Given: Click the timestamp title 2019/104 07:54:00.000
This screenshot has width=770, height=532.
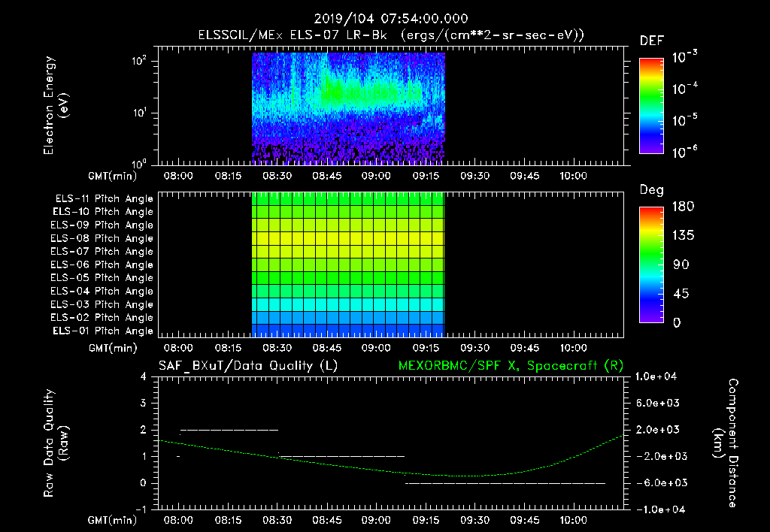Looking at the screenshot, I should coord(391,19).
